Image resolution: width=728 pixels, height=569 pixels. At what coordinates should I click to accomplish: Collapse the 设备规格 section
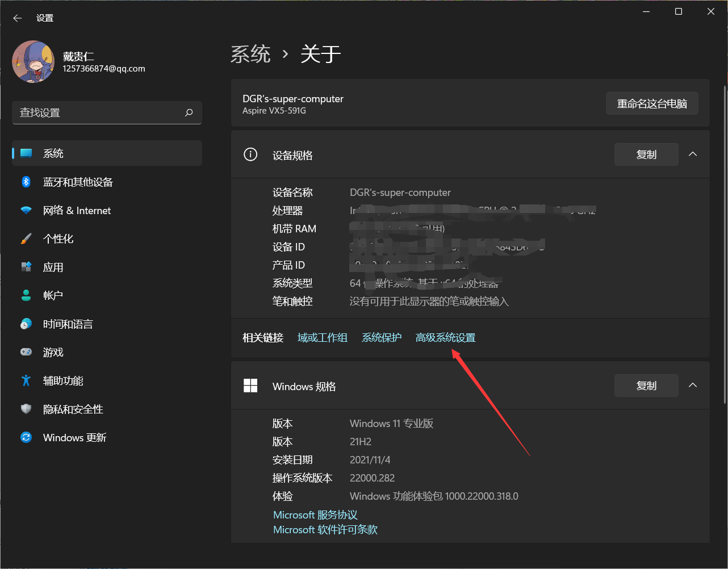pyautogui.click(x=693, y=154)
